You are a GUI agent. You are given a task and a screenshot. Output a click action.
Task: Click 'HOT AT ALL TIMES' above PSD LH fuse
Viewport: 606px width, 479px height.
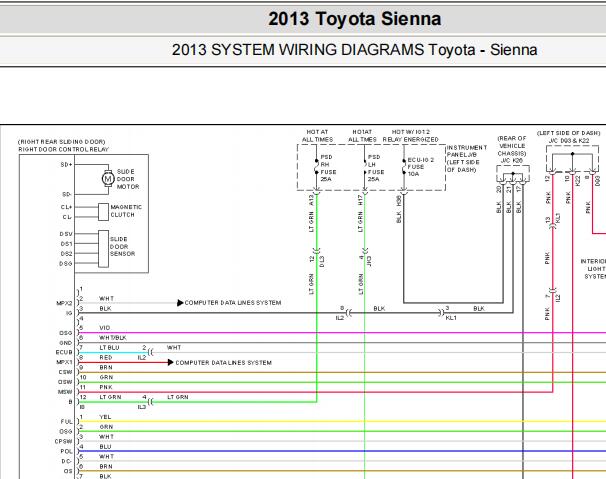tap(362, 136)
